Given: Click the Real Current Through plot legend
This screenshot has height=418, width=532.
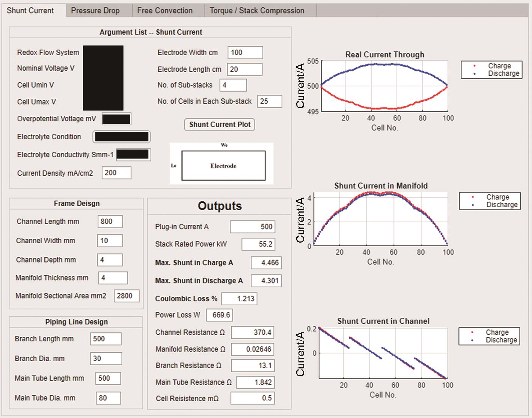Looking at the screenshot, I should click(491, 70).
